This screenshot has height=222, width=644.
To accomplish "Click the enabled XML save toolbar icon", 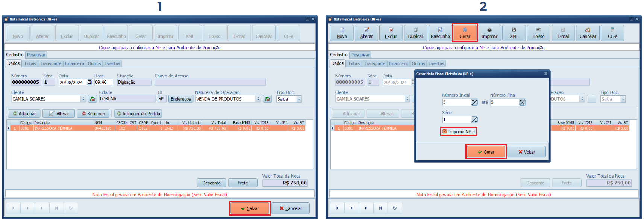I will 514,33.
